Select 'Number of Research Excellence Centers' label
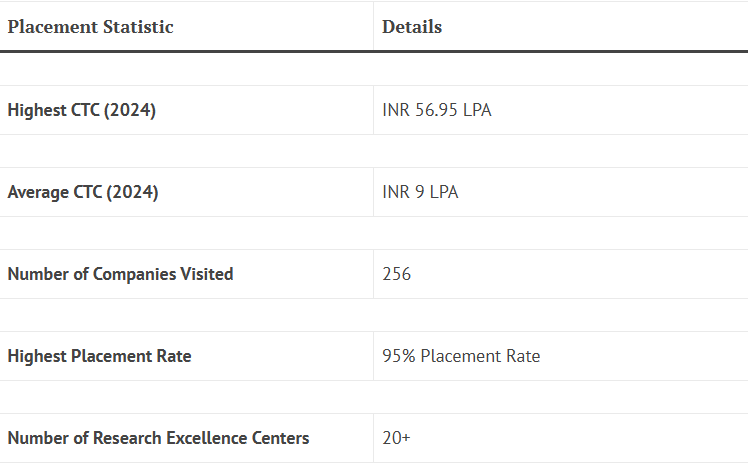Screen dimensions: 748x466 [158, 438]
